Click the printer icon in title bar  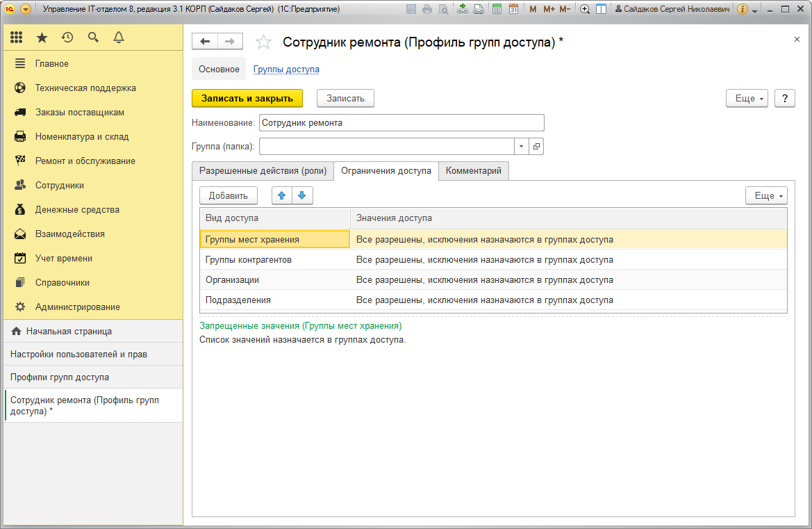pyautogui.click(x=427, y=9)
